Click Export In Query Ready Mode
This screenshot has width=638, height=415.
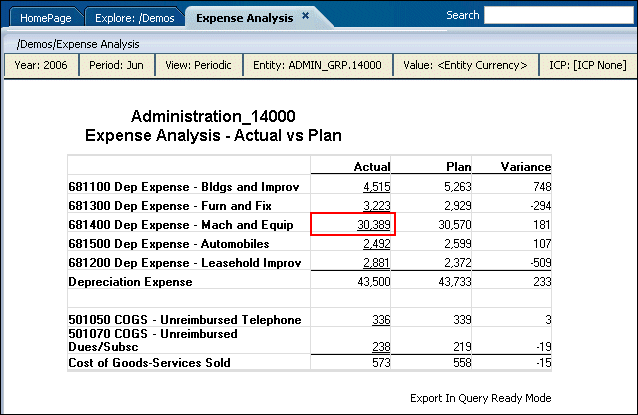[x=480, y=397]
